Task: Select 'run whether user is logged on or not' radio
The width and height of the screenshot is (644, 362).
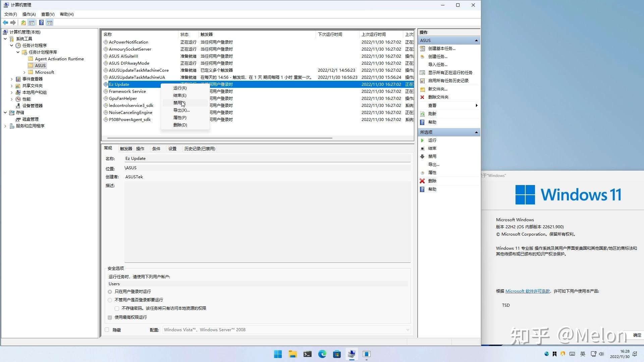Action: [110, 300]
